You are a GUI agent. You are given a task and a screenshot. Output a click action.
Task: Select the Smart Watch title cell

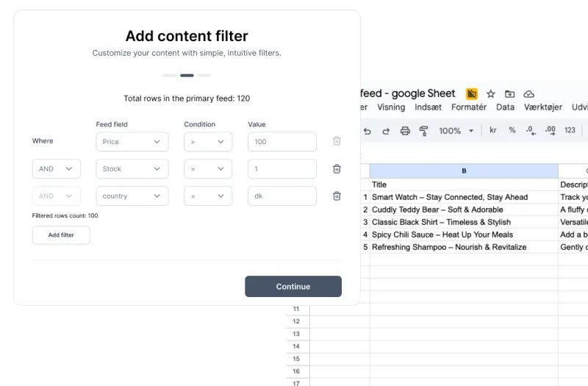(464, 197)
